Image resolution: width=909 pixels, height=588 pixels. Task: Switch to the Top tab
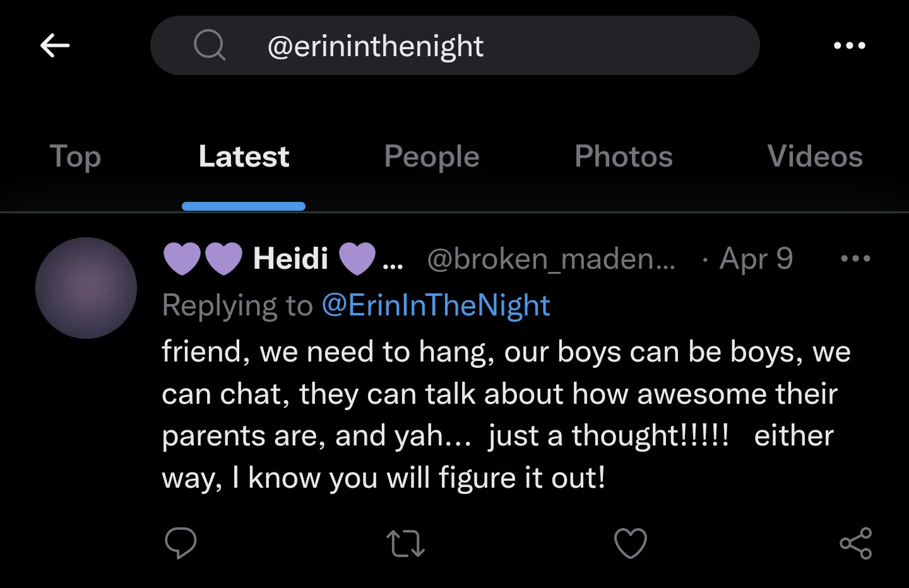click(75, 156)
